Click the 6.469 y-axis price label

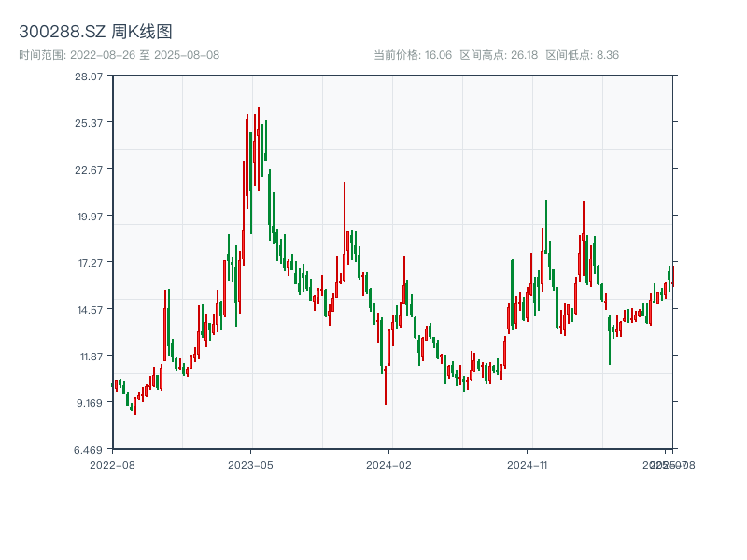point(89,450)
